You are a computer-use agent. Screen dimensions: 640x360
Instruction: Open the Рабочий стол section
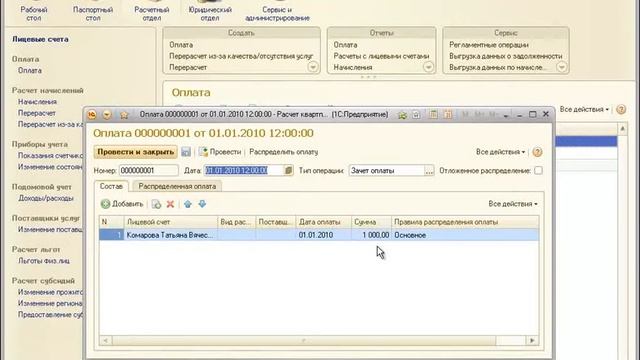(x=34, y=13)
